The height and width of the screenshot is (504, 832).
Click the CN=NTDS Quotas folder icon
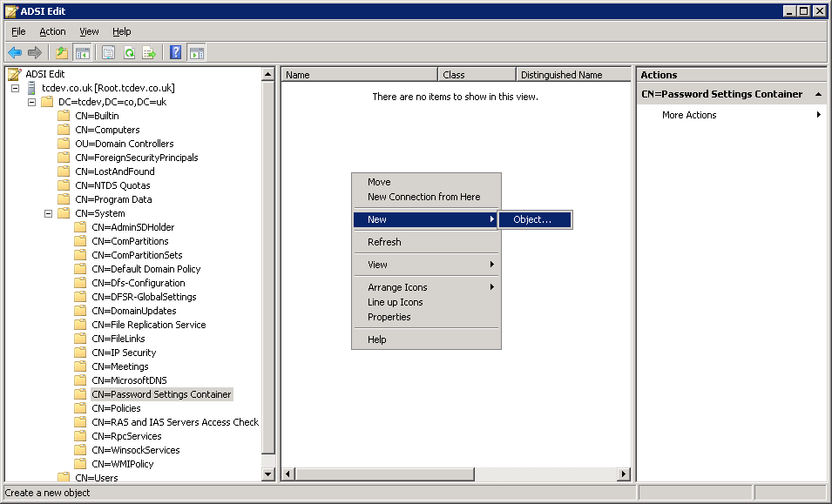tap(64, 185)
